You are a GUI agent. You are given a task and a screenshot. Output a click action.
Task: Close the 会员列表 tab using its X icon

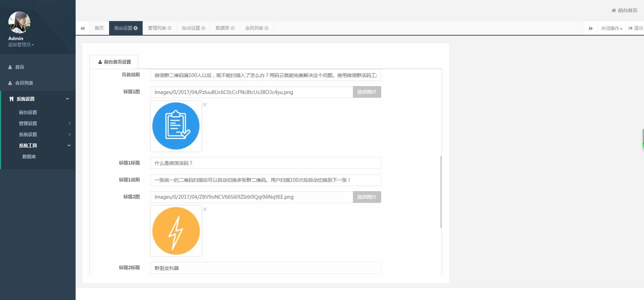[267, 28]
